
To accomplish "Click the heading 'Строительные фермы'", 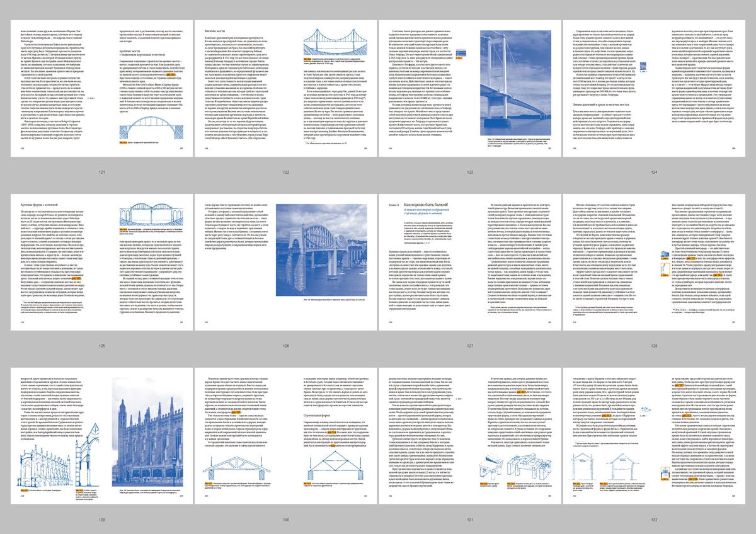I will click(318, 416).
